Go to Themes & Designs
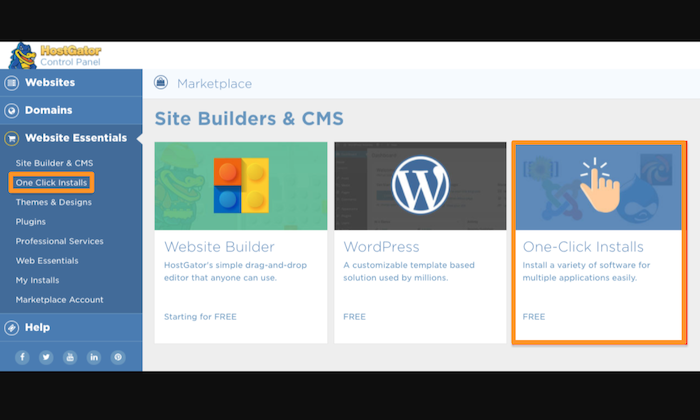The height and width of the screenshot is (420, 700). pyautogui.click(x=53, y=202)
